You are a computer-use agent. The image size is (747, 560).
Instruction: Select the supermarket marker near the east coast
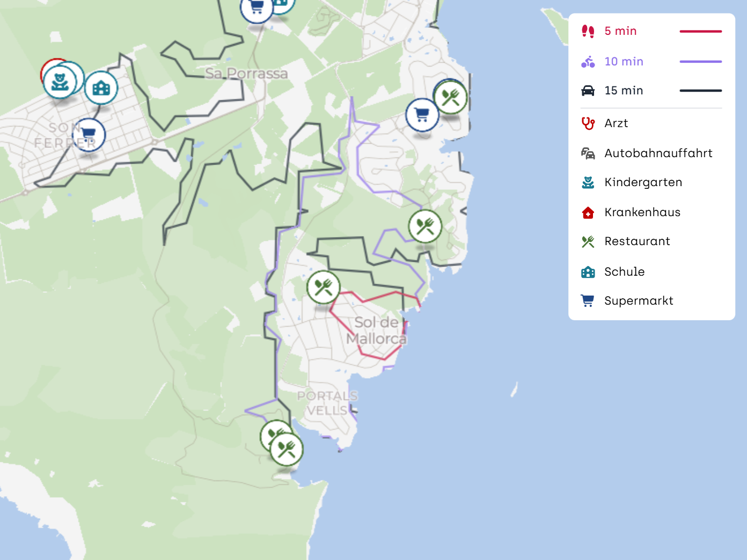[422, 115]
